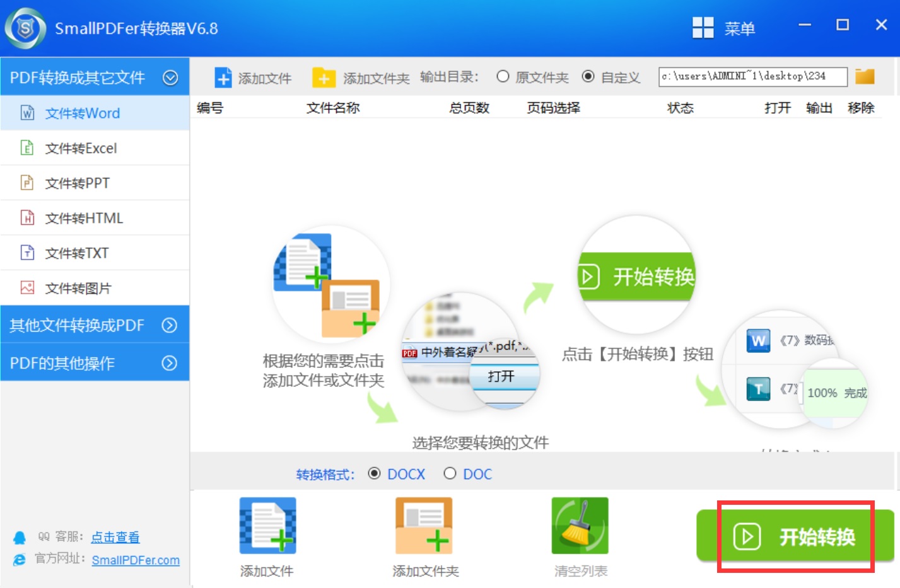Maximize the SmallPDFer window
900x588 pixels.
843,25
